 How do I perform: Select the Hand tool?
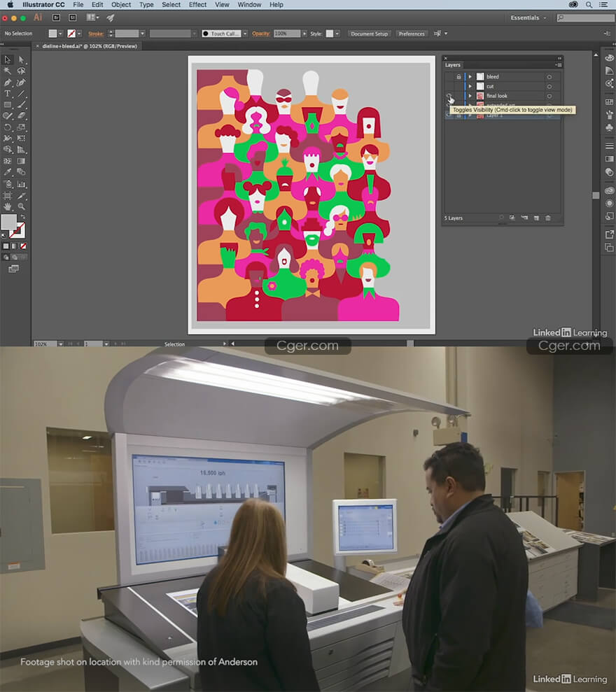coord(8,206)
